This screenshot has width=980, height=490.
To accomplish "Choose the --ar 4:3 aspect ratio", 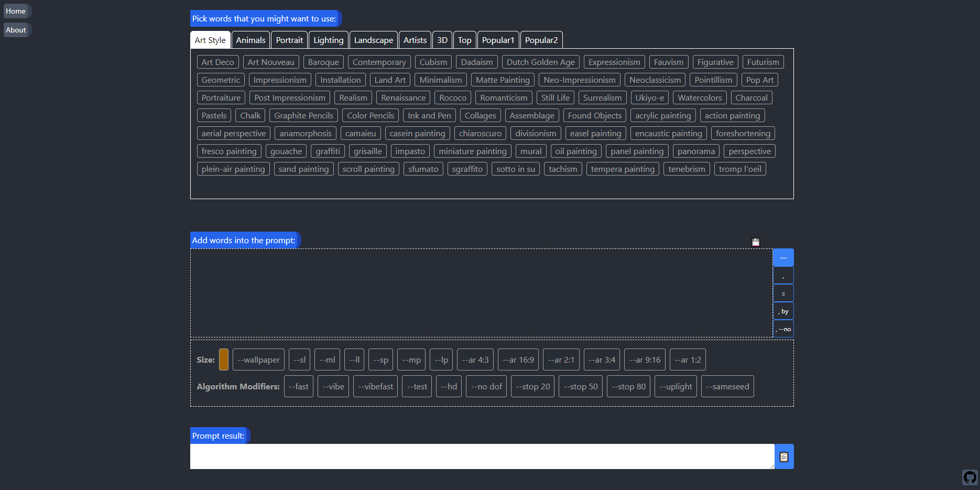I will coord(475,360).
